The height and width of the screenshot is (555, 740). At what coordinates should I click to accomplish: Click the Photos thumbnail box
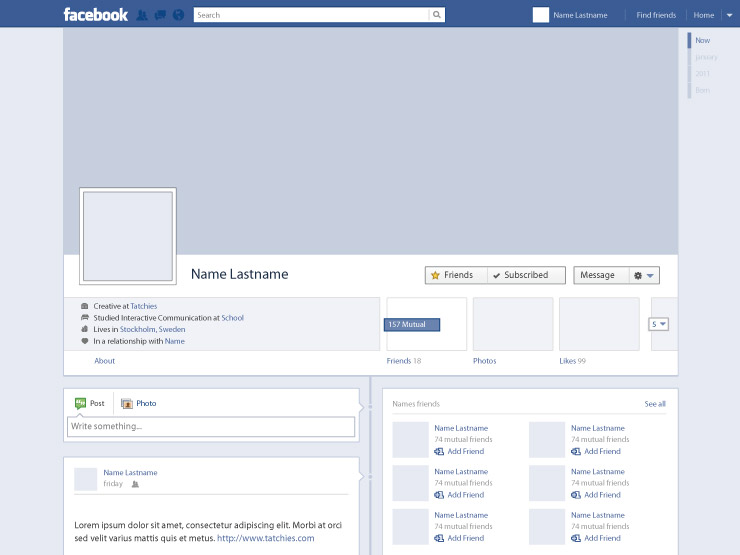[x=513, y=324]
